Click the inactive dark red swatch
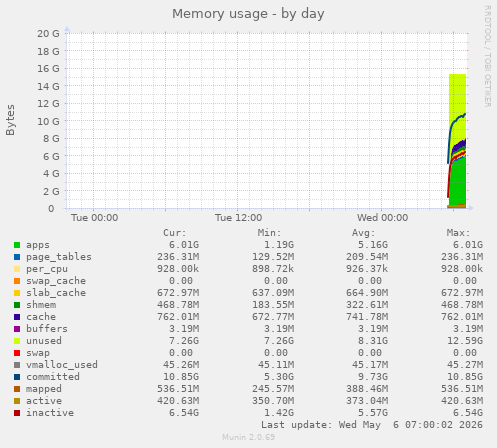Viewport: 497px width, 448px height. tap(17, 413)
